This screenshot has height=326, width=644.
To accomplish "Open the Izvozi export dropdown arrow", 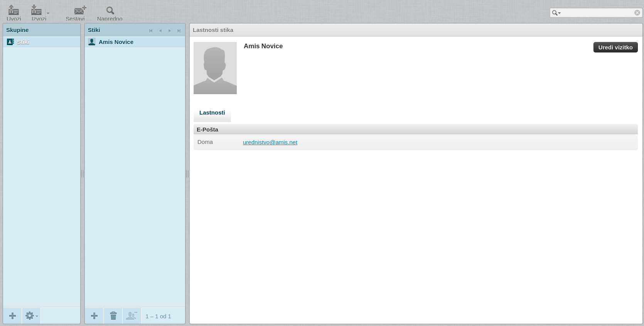I will 48,13.
